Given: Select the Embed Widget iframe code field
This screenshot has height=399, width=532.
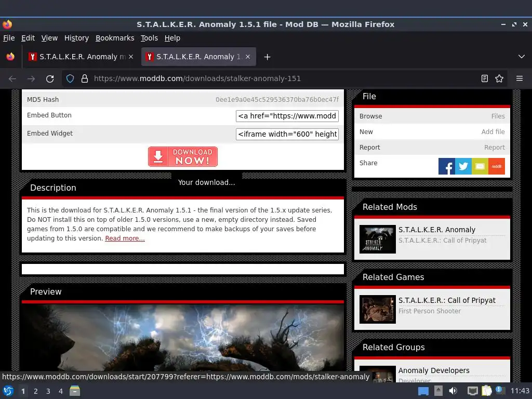Looking at the screenshot, I should [287, 134].
